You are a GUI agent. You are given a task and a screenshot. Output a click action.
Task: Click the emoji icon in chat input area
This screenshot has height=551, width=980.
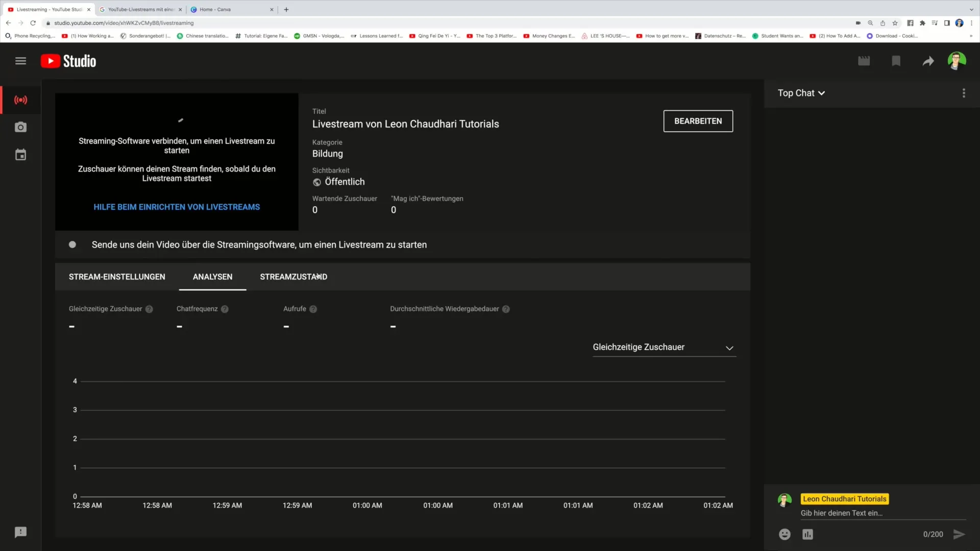[785, 534]
